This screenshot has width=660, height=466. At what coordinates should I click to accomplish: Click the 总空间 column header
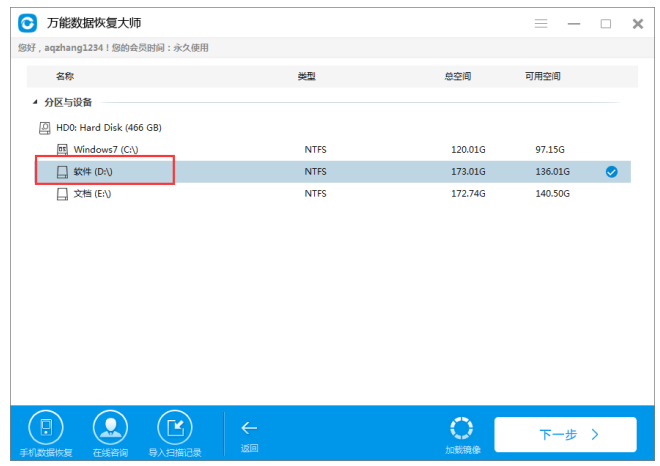point(458,76)
